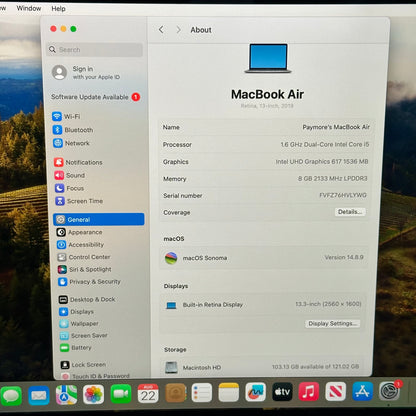The height and width of the screenshot is (416, 416).
Task: Open Screen Saver settings
Action: click(84, 335)
